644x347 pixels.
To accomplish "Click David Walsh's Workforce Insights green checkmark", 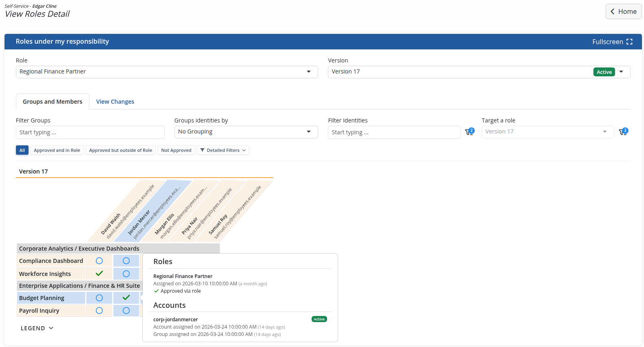I will tap(99, 274).
